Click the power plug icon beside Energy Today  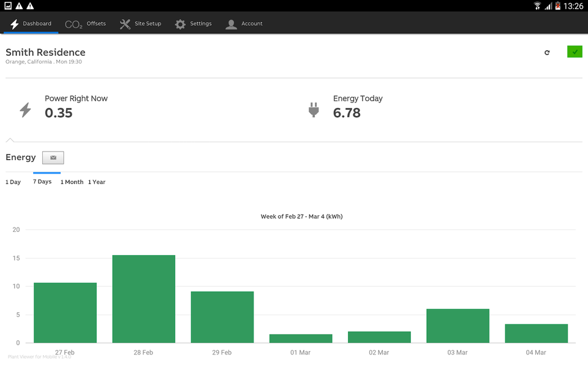[314, 109]
